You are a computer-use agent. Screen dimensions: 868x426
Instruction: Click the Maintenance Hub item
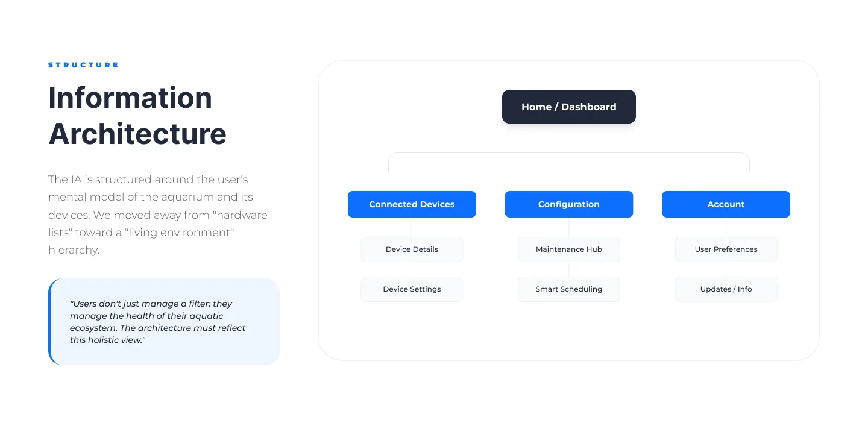coord(569,249)
